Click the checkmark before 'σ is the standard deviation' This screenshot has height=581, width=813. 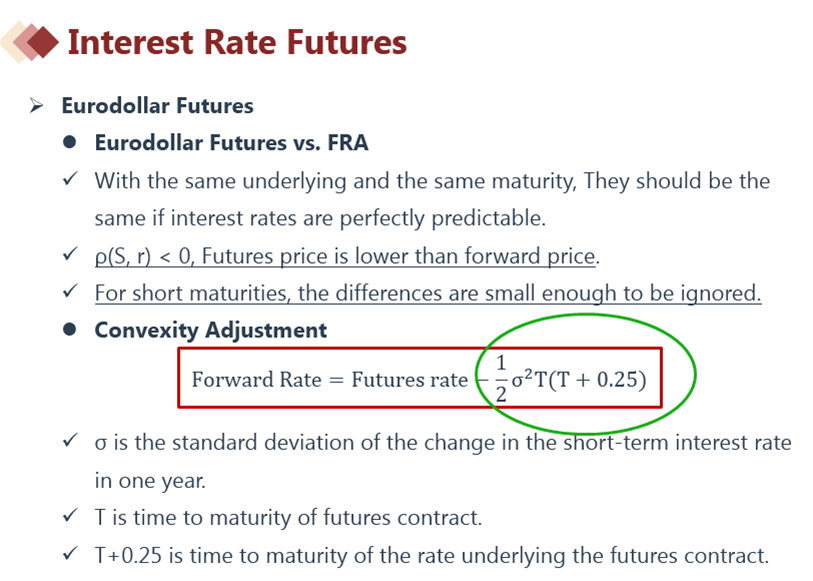pos(70,441)
